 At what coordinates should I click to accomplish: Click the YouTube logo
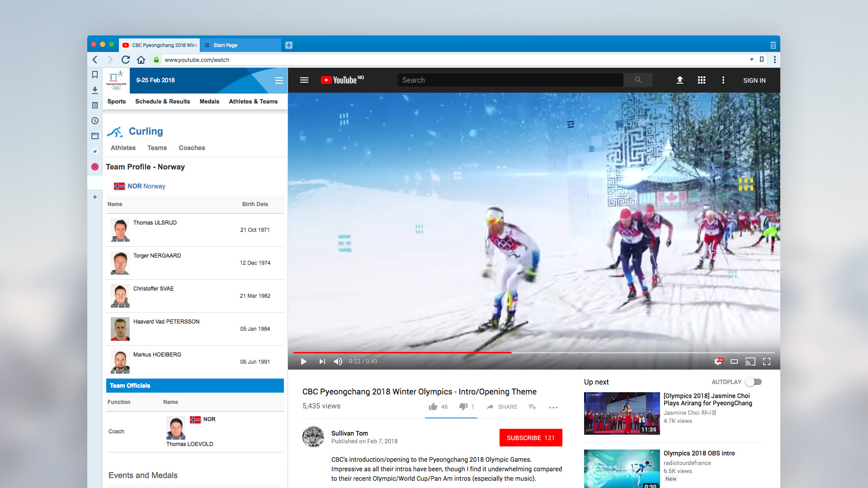pos(342,80)
